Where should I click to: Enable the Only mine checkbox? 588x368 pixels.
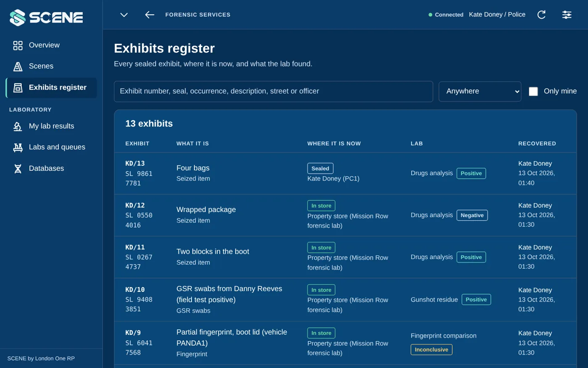point(533,91)
